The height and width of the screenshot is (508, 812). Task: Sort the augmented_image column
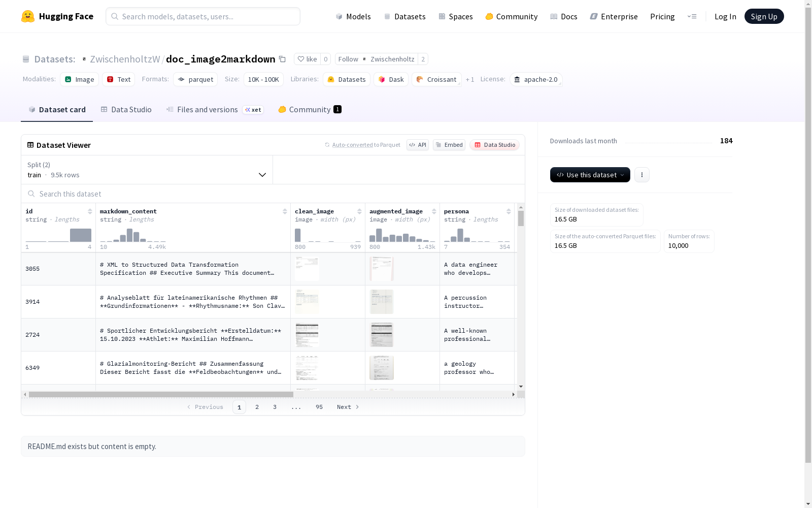pyautogui.click(x=434, y=211)
